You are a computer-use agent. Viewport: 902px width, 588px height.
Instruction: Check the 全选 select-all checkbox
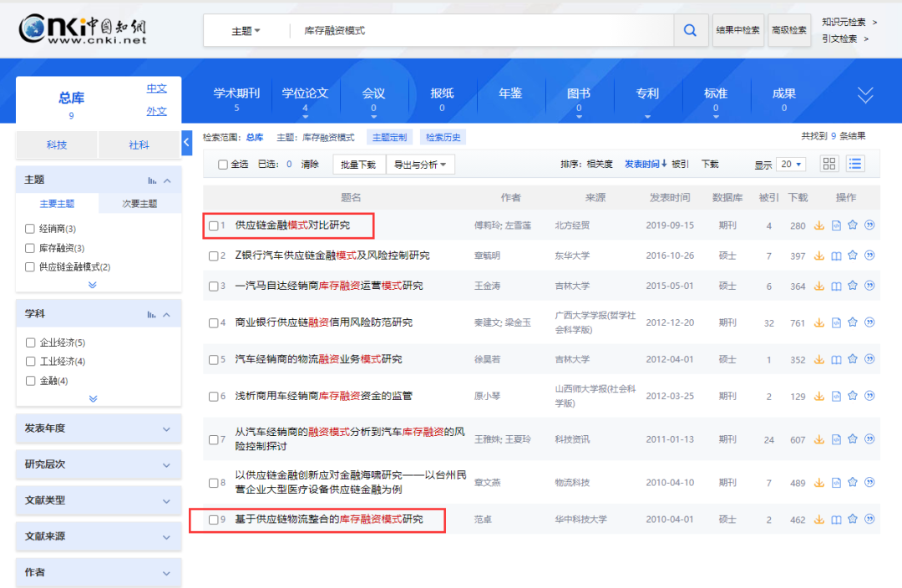pos(223,165)
